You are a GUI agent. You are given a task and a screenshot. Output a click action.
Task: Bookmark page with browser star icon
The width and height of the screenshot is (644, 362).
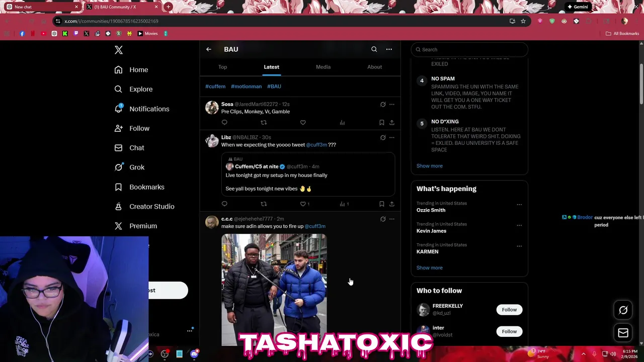[x=523, y=21]
